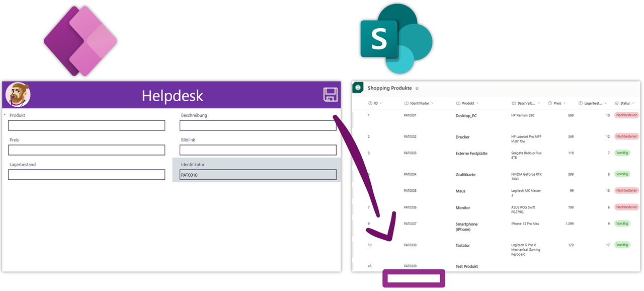This screenshot has width=644, height=291.
Task: Click the iPhone 13 Pro Max description
Action: [x=525, y=224]
